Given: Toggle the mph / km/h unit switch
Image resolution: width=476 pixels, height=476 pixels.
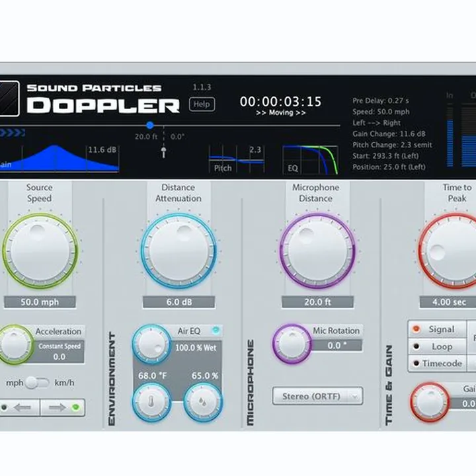Looking at the screenshot, I should pos(37,383).
